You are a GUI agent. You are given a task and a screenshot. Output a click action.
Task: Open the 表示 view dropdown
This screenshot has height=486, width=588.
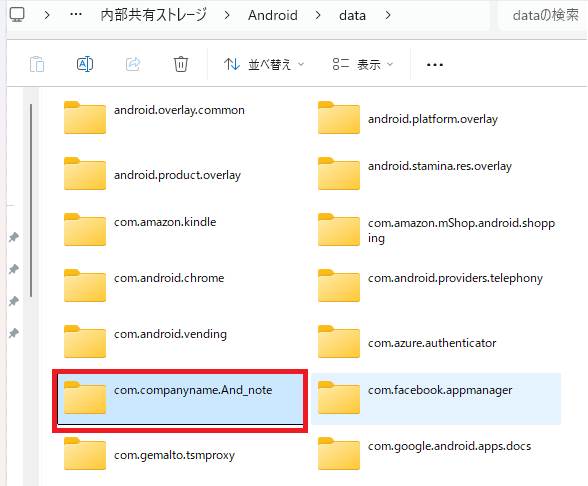pos(363,64)
